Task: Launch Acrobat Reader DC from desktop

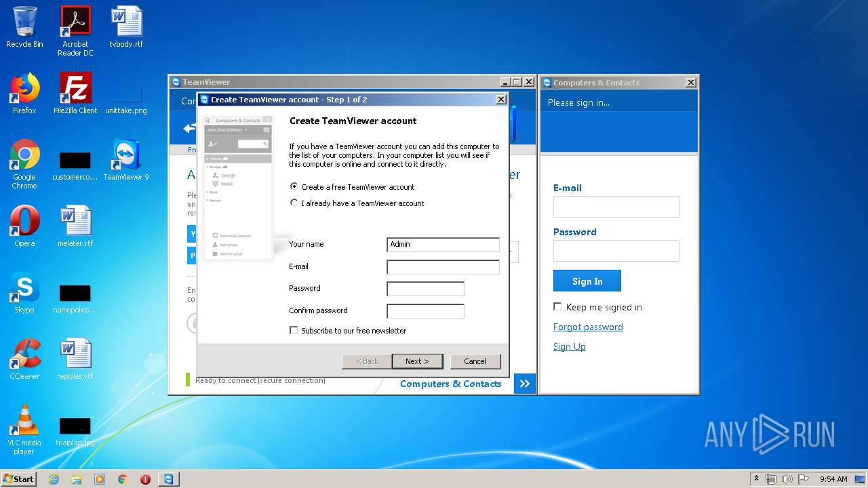Action: [x=75, y=31]
